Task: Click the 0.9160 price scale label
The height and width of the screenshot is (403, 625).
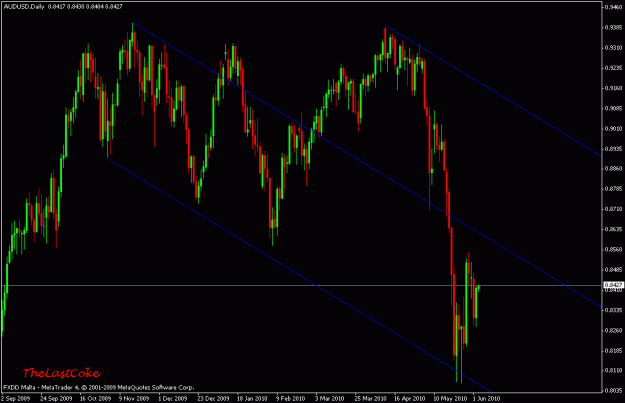Action: pos(614,88)
